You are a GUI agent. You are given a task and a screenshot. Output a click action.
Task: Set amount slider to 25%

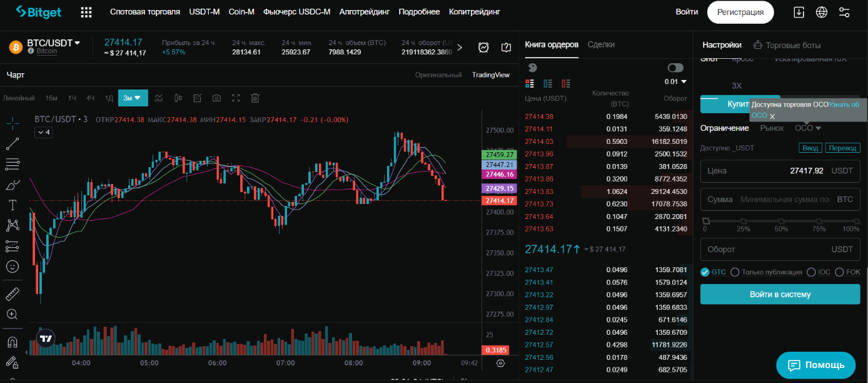pos(744,221)
